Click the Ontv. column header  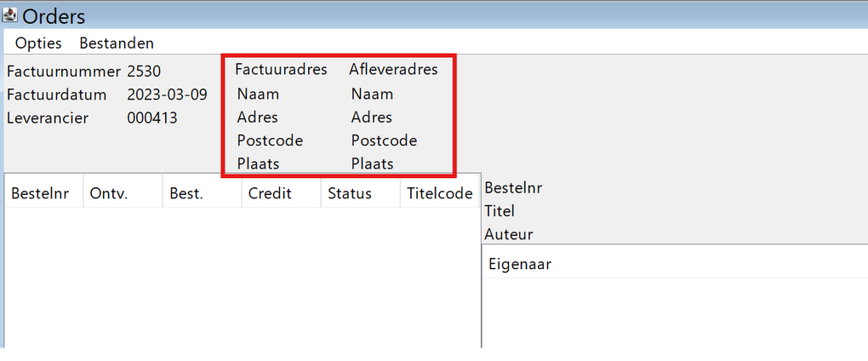[x=108, y=193]
